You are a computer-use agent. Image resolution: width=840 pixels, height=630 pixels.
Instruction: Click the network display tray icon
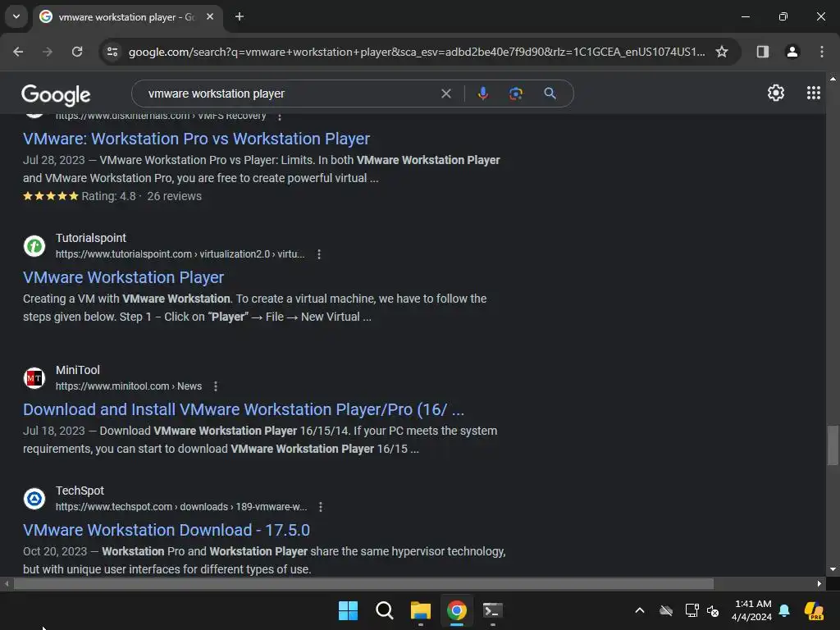click(x=692, y=610)
